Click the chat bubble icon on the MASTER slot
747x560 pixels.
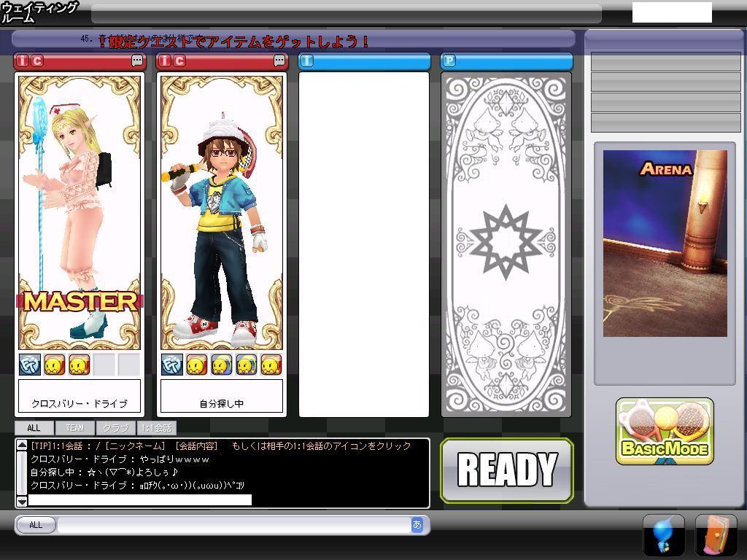coord(137,61)
